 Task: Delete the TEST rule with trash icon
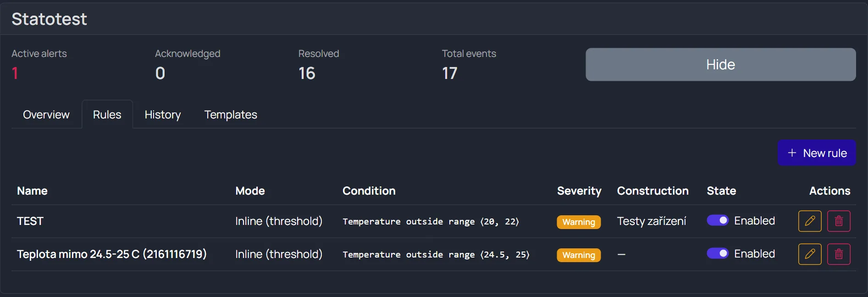(x=839, y=221)
